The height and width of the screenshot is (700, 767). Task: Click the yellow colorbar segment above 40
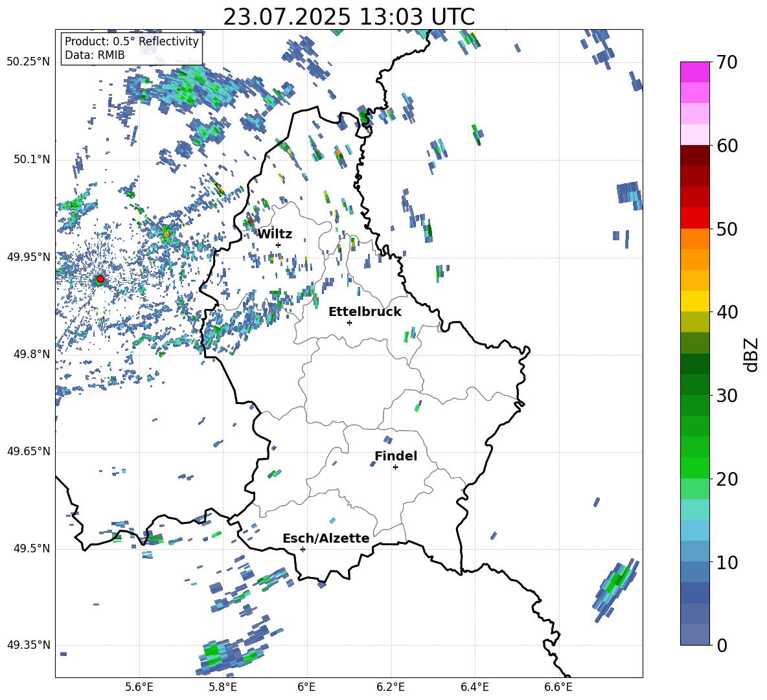point(694,301)
